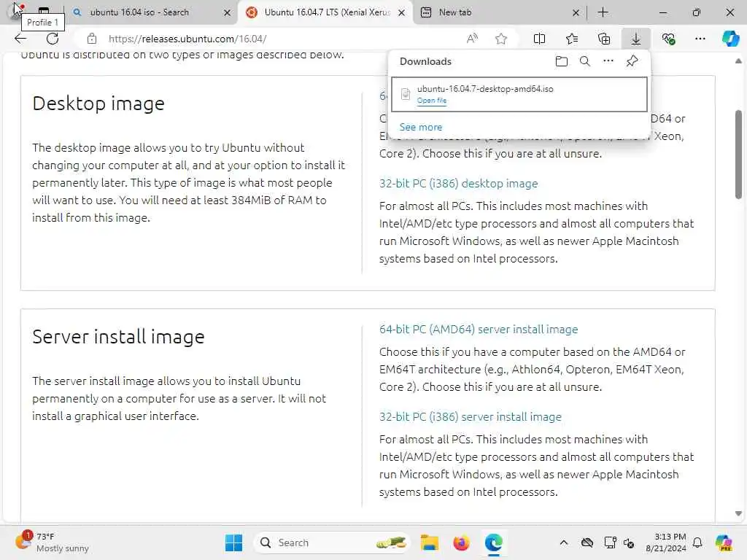Open Collections panel
The height and width of the screenshot is (560, 747).
pyautogui.click(x=604, y=39)
